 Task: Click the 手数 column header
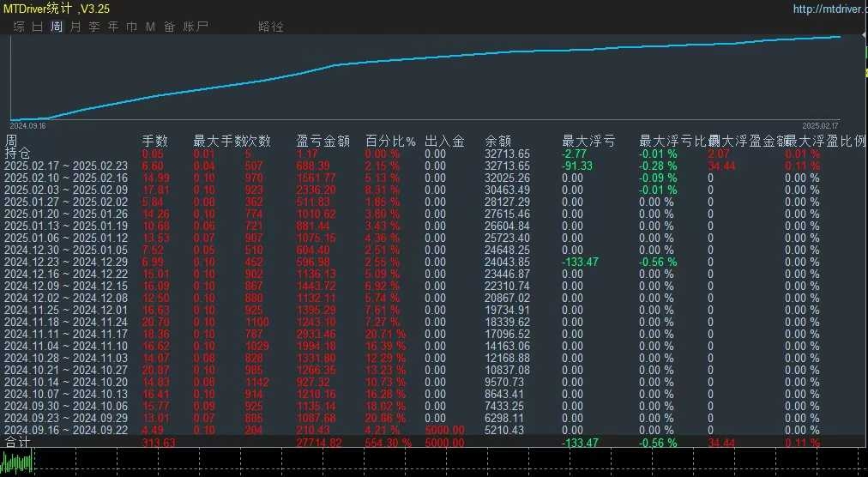pyautogui.click(x=154, y=142)
